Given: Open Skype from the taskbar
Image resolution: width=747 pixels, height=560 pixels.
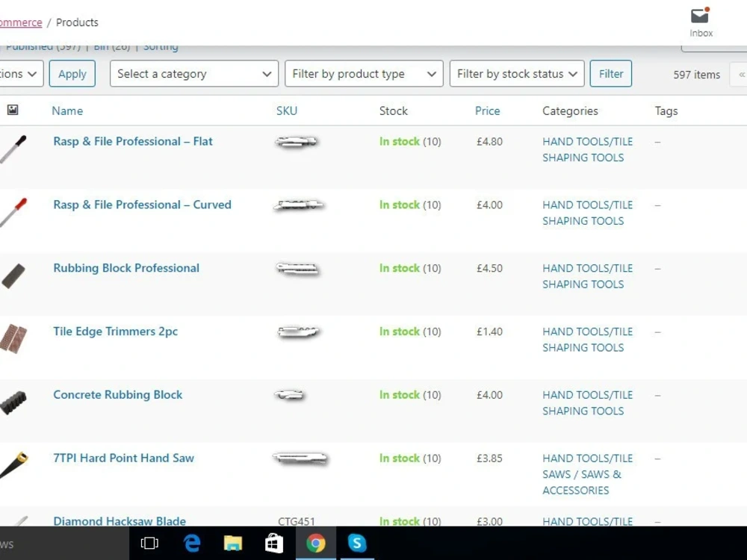Looking at the screenshot, I should 357,543.
